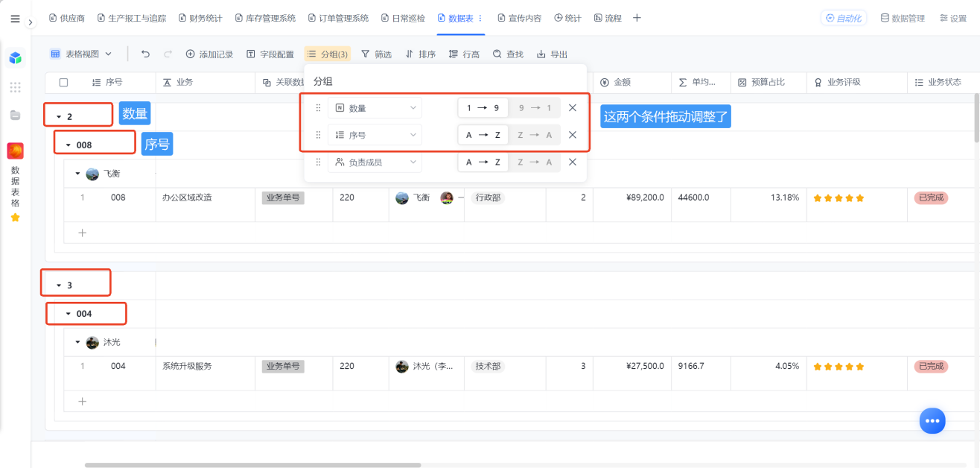
Task: Click the 金额 column header
Action: (x=632, y=82)
